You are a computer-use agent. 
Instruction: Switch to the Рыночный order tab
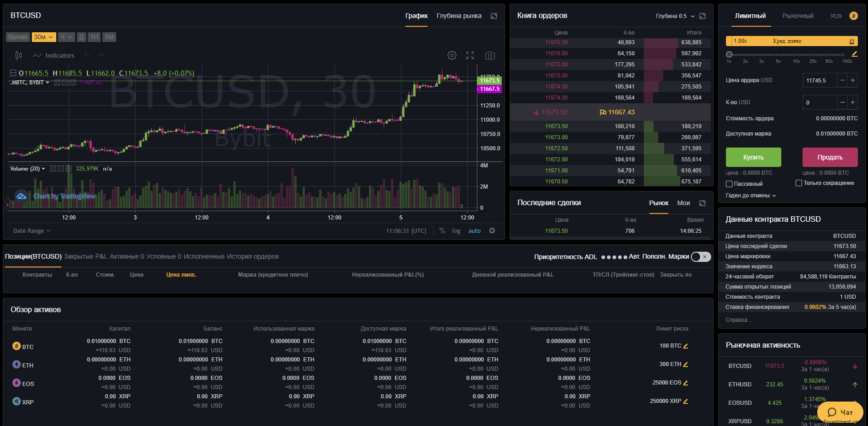(798, 16)
